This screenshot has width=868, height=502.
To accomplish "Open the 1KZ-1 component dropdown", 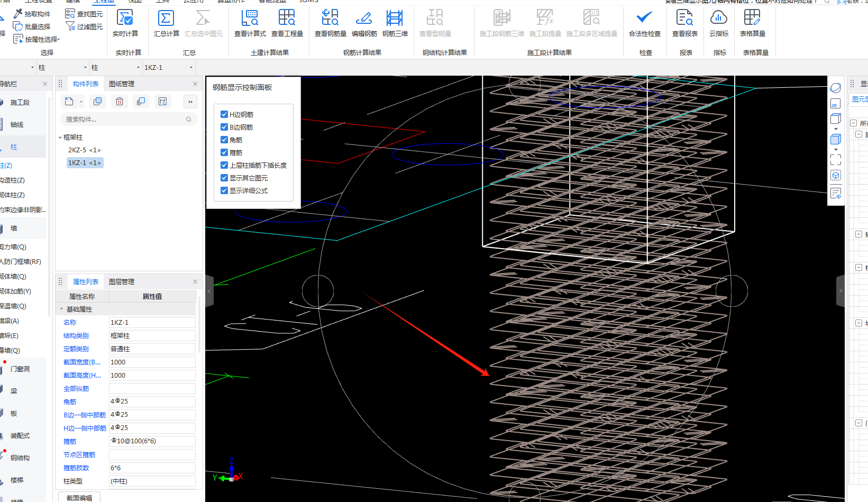I will pos(191,68).
